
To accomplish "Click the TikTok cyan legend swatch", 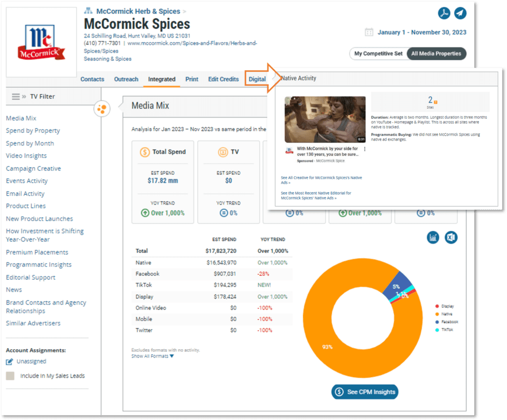I will coord(437,330).
